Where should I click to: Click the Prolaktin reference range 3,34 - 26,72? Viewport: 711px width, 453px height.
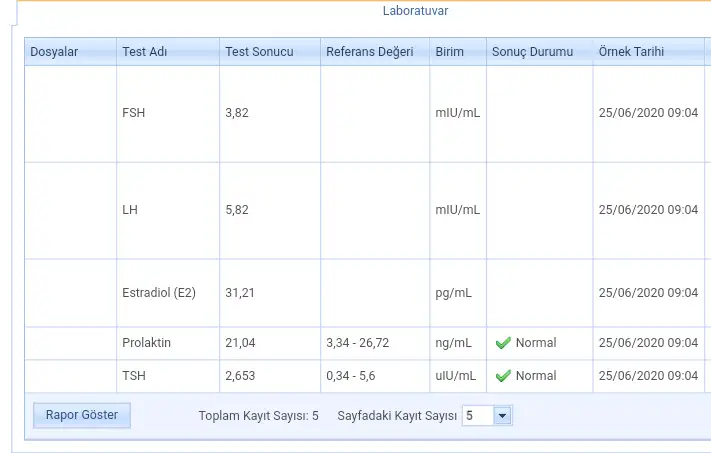tap(357, 343)
